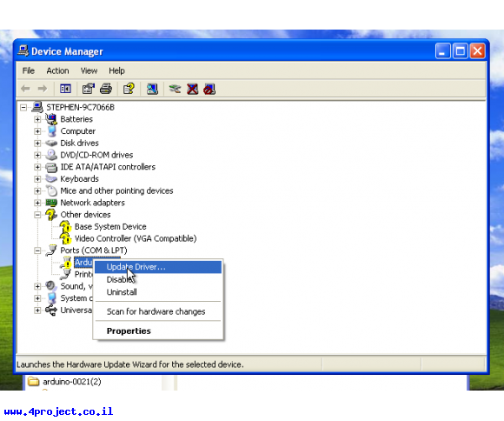Click arduino-0021(2) folder name behind window
The width and height of the screenshot is (504, 421).
(x=72, y=382)
